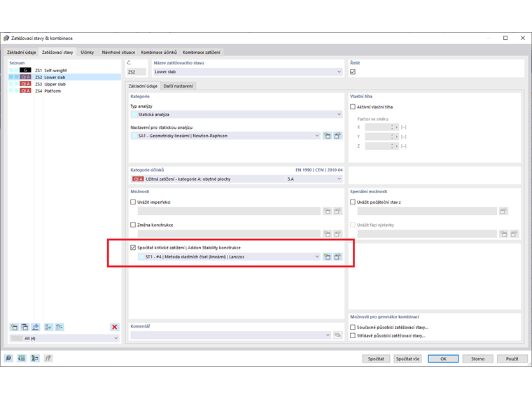Enable Uvážit počáteční stav z
The height and width of the screenshot is (399, 532).
point(353,202)
